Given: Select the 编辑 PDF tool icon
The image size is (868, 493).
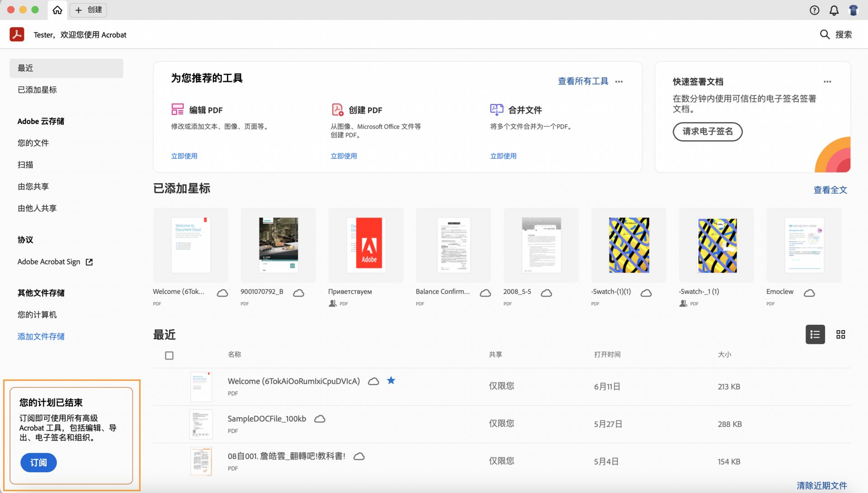Looking at the screenshot, I should [178, 109].
